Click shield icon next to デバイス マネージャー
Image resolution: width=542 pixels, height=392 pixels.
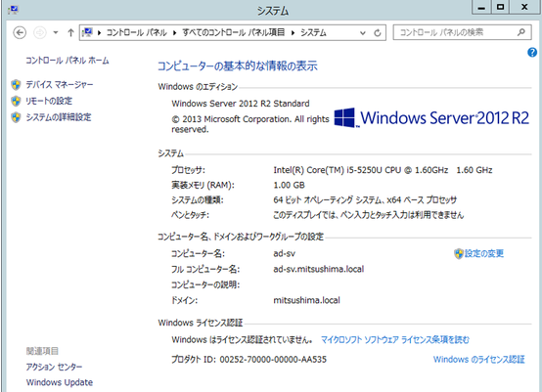pyautogui.click(x=16, y=85)
